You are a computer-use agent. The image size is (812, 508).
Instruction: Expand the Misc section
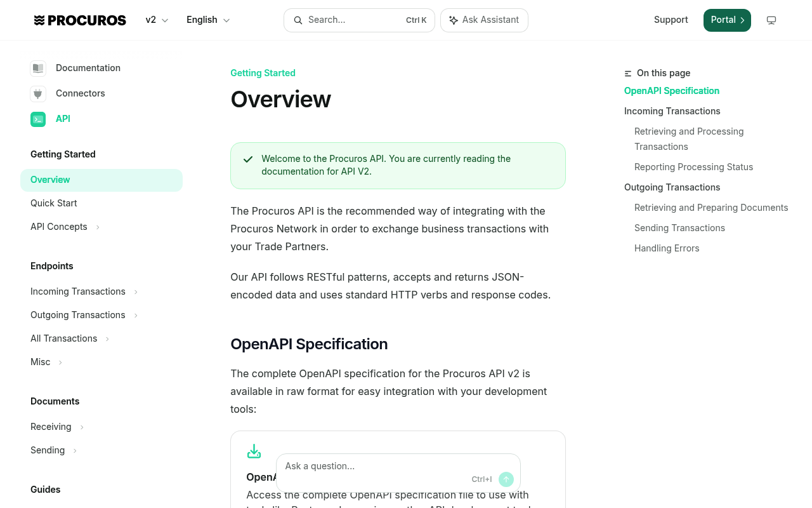tap(60, 363)
